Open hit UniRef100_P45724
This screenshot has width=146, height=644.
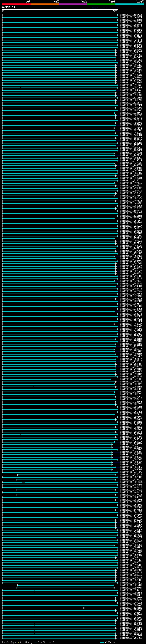[x=131, y=17]
